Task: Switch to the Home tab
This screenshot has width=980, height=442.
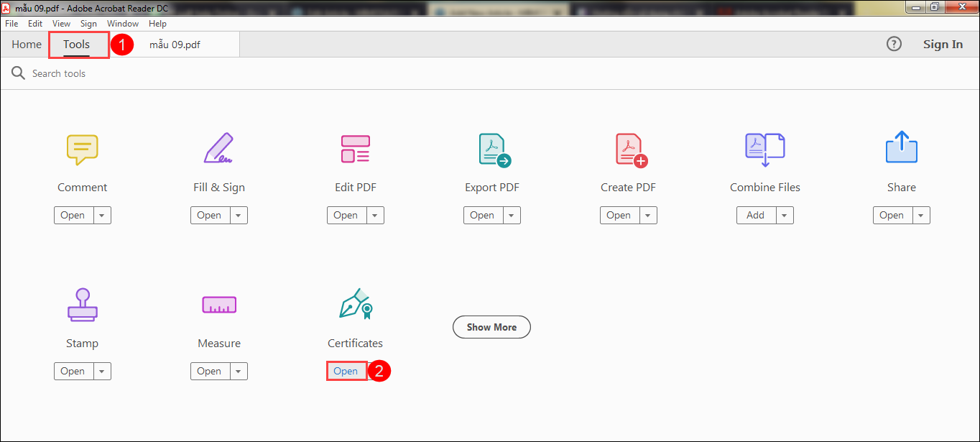Action: (x=27, y=45)
